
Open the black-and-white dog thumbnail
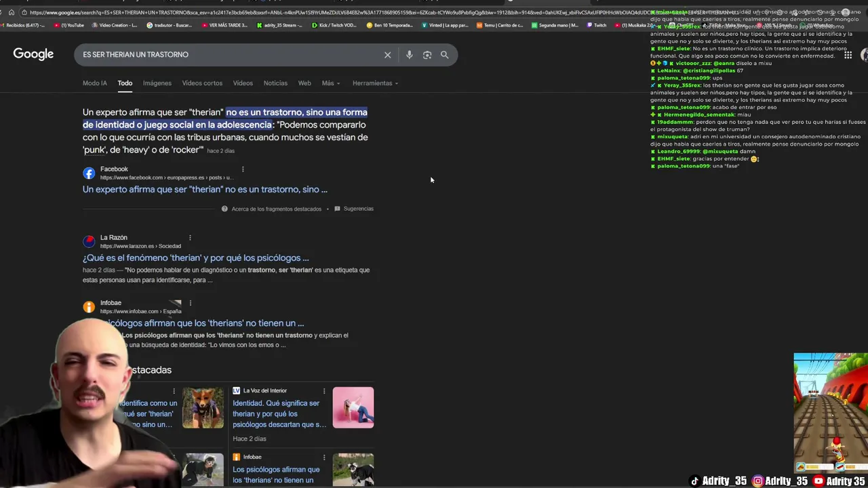click(353, 469)
